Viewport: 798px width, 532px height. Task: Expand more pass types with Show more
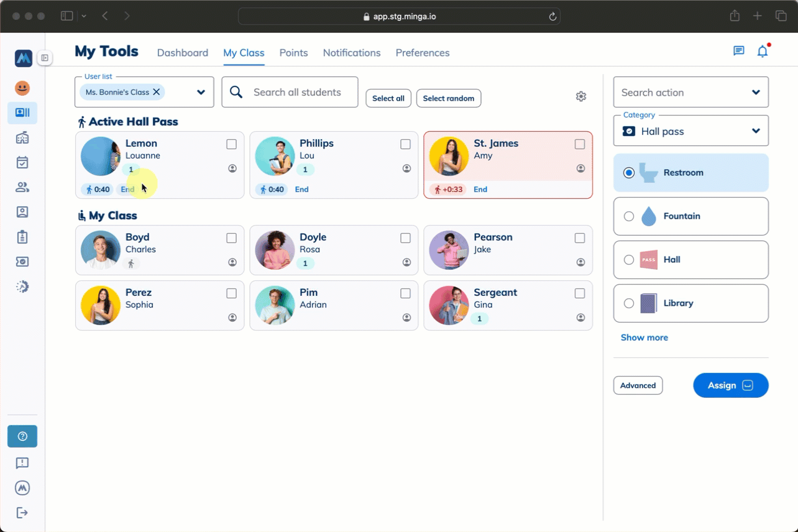coord(644,337)
